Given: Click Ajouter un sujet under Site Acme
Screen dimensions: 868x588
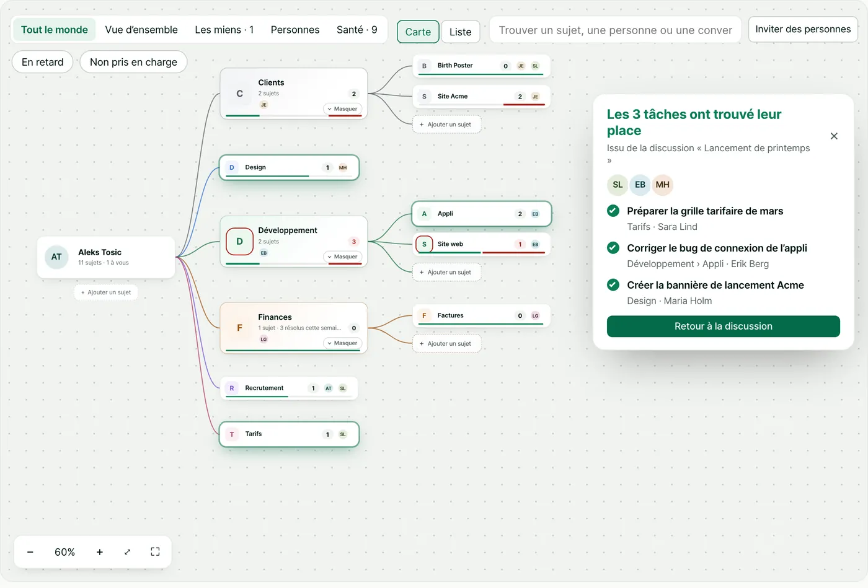Looking at the screenshot, I should coord(446,125).
